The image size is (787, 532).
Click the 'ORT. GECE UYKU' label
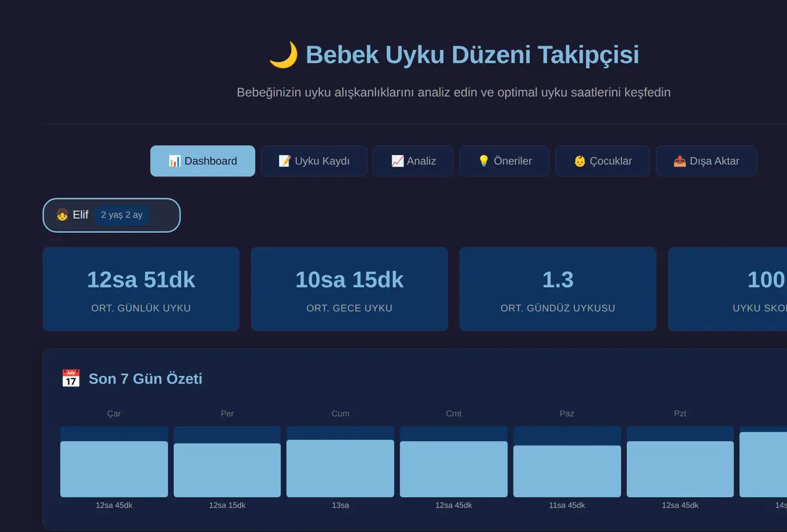pos(350,308)
